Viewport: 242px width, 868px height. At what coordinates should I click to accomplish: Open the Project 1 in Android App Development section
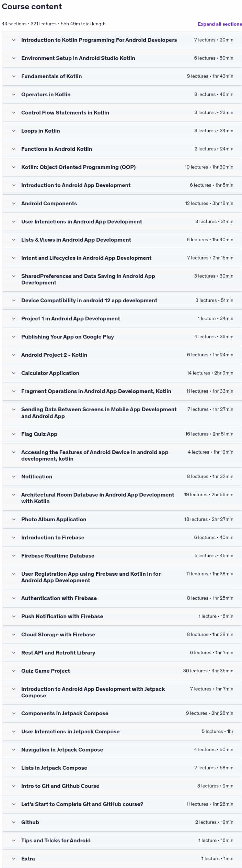click(x=71, y=319)
